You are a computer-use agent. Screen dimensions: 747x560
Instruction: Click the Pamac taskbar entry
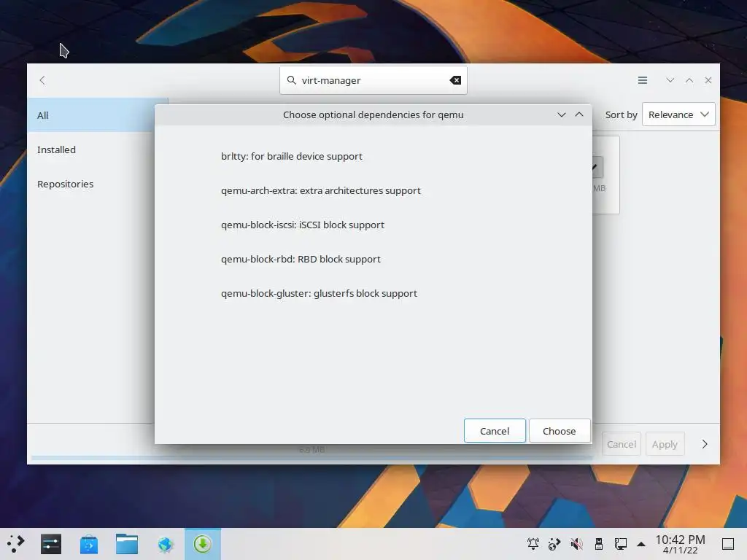[x=203, y=544]
